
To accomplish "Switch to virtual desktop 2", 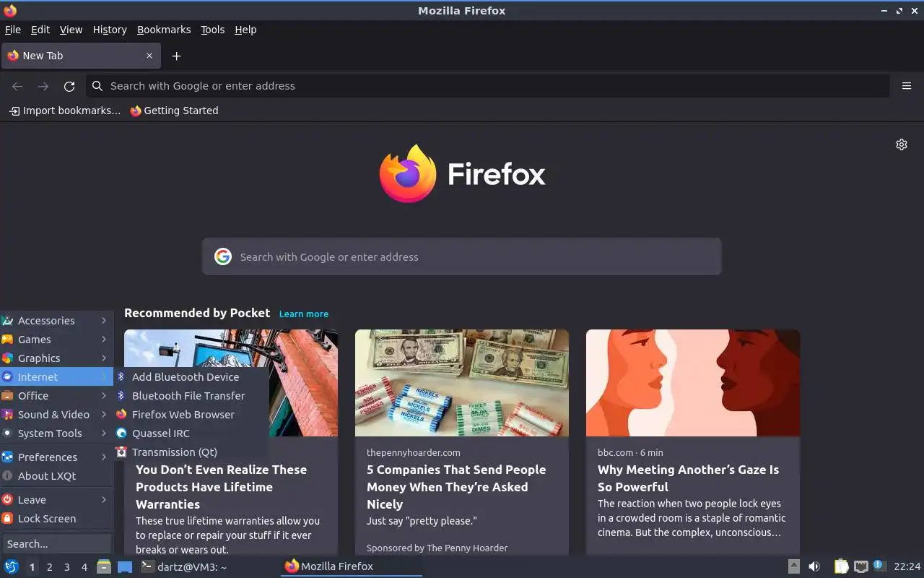I will [49, 567].
